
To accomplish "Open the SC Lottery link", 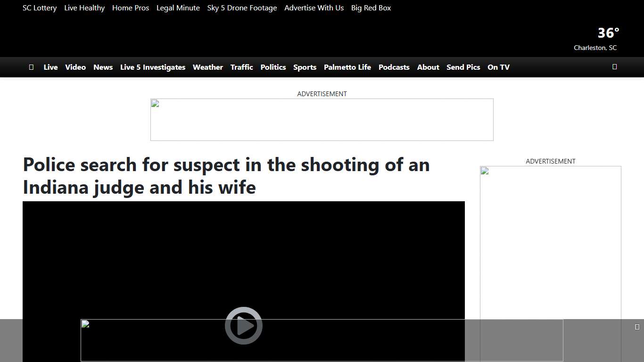I will click(40, 8).
